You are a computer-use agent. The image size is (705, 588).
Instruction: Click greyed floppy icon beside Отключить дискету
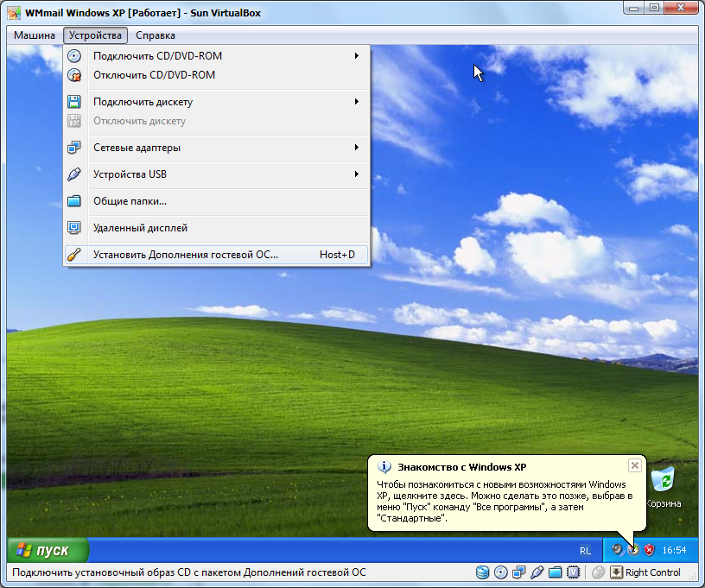click(74, 121)
